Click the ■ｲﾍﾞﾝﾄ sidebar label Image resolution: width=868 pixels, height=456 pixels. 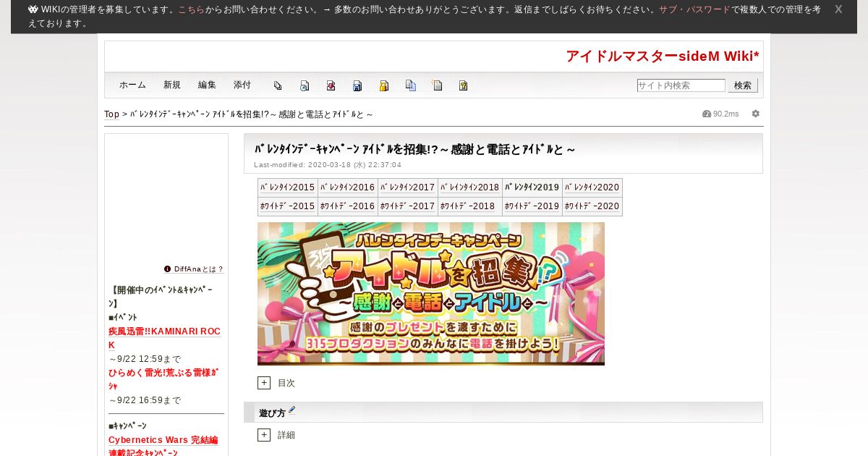(x=123, y=317)
